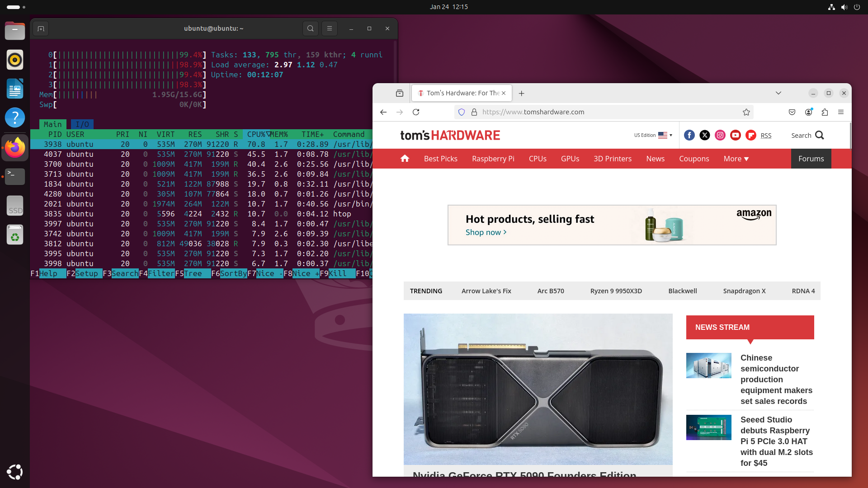The height and width of the screenshot is (488, 868).
Task: Open Tom's Hardware Instagram icon
Action: click(x=720, y=135)
